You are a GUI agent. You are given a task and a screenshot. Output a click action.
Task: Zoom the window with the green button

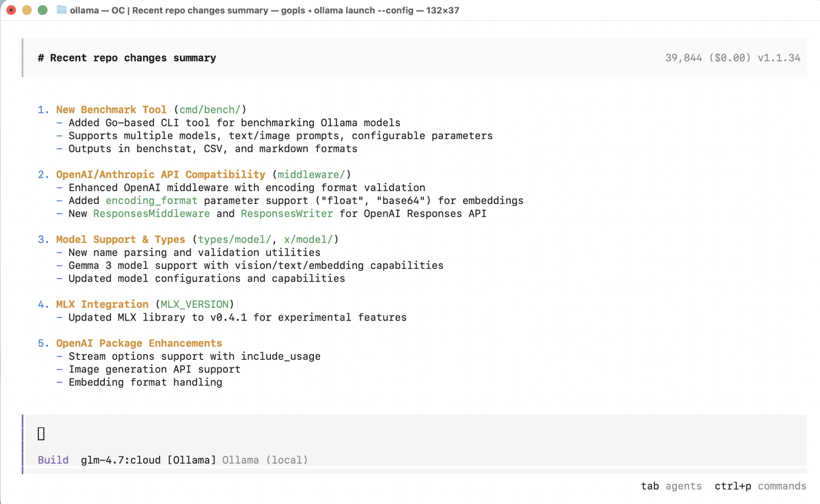(43, 10)
